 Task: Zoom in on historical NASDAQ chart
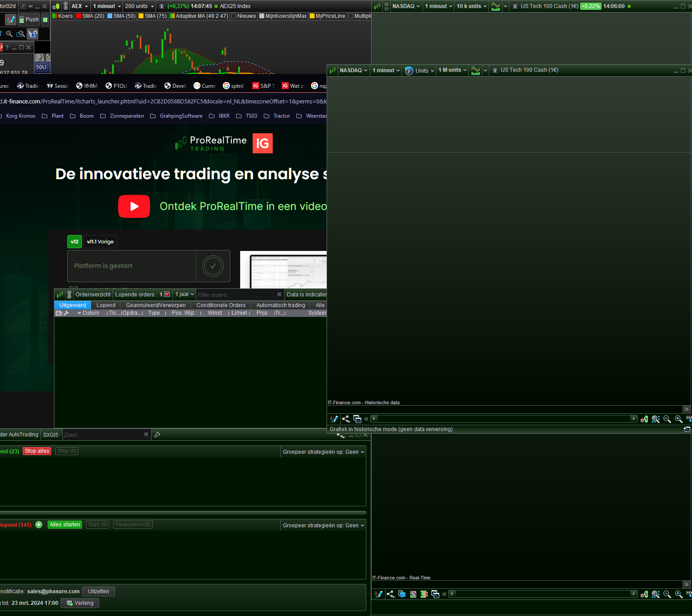point(679,419)
